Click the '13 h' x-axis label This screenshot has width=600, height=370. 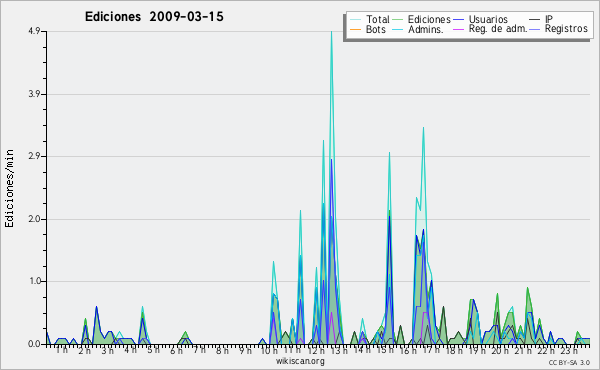tap(339, 350)
